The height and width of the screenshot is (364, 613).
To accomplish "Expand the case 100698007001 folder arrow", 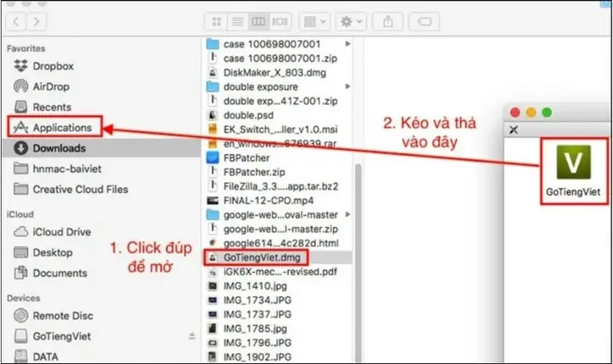I will (x=347, y=43).
